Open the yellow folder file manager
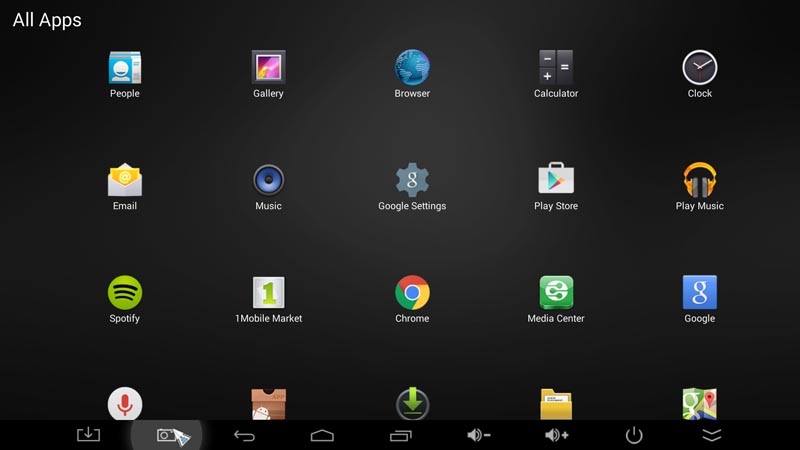This screenshot has height=450, width=800. [556, 404]
